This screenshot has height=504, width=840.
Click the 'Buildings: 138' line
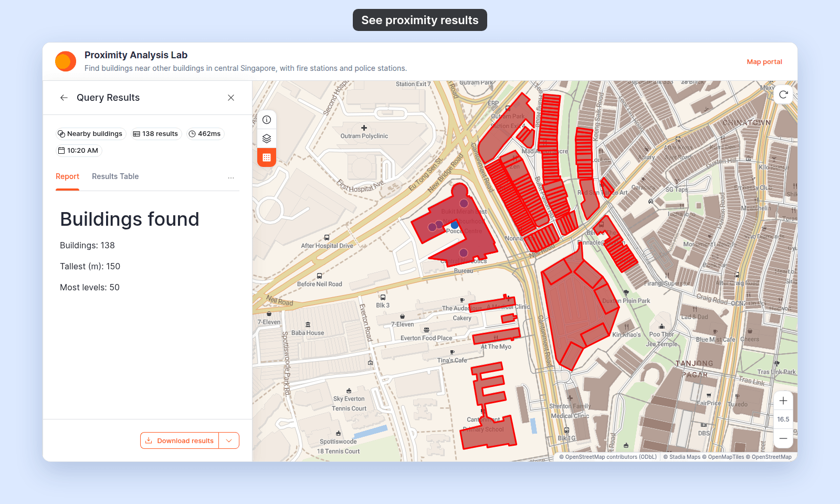87,246
